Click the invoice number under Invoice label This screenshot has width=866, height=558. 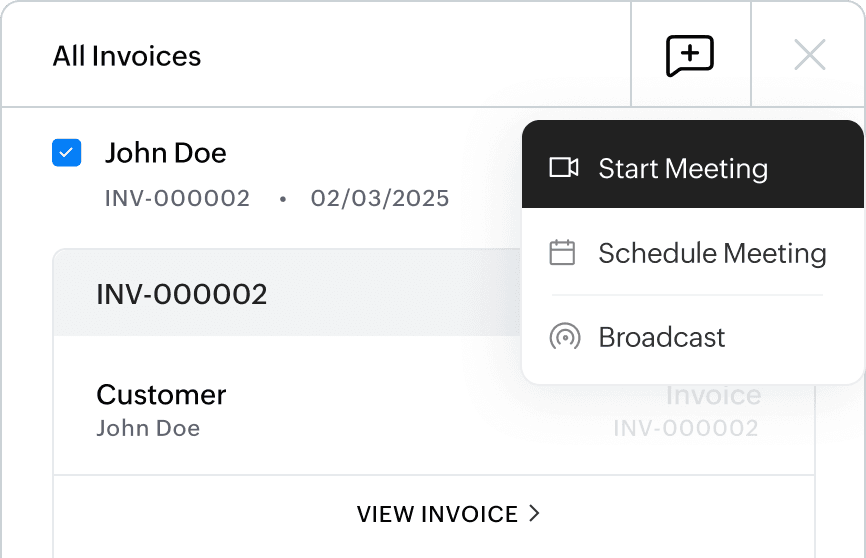pos(685,429)
